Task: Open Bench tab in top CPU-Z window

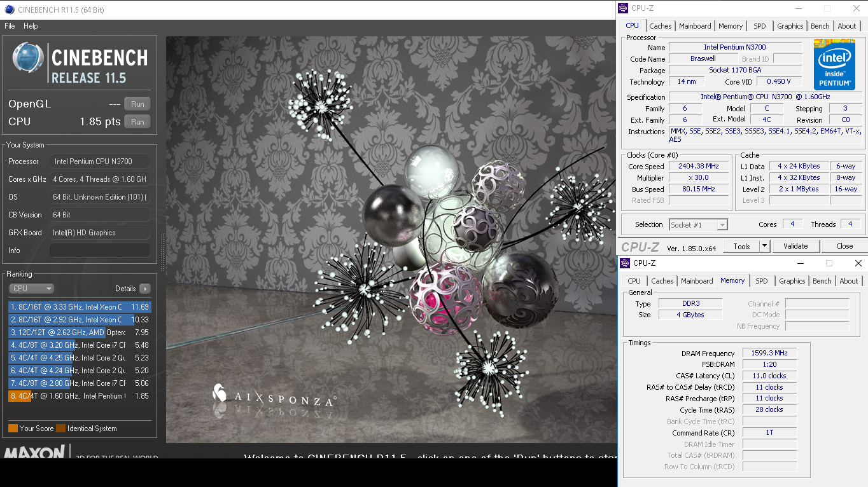Action: coord(820,26)
